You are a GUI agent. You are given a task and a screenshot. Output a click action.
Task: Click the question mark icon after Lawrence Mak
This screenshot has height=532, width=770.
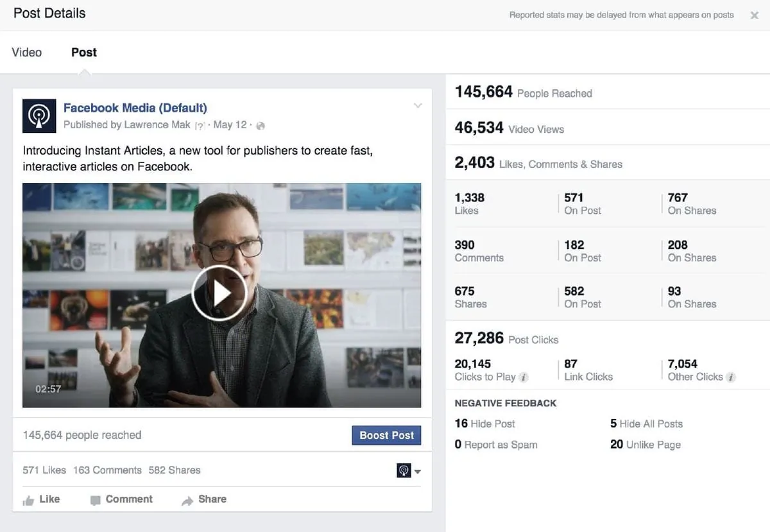click(199, 125)
